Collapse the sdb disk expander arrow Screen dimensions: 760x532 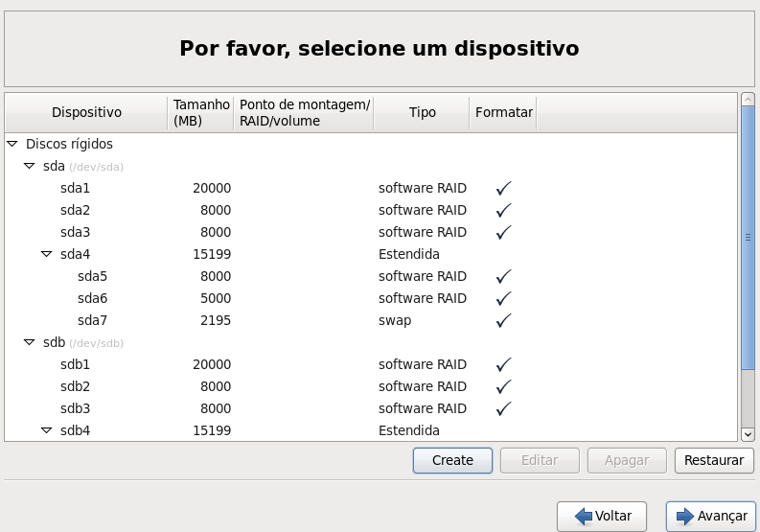pos(30,342)
